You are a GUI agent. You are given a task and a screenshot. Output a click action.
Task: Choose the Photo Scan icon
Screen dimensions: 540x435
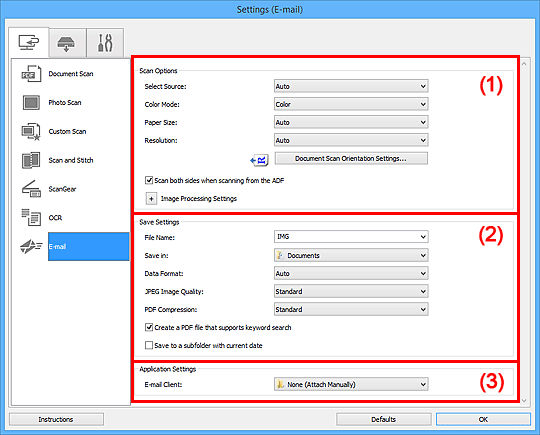click(x=31, y=103)
